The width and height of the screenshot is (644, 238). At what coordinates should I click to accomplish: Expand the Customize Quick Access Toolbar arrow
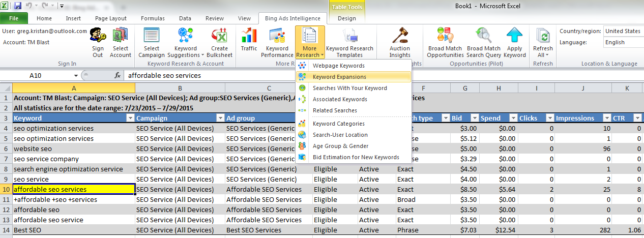point(62,6)
